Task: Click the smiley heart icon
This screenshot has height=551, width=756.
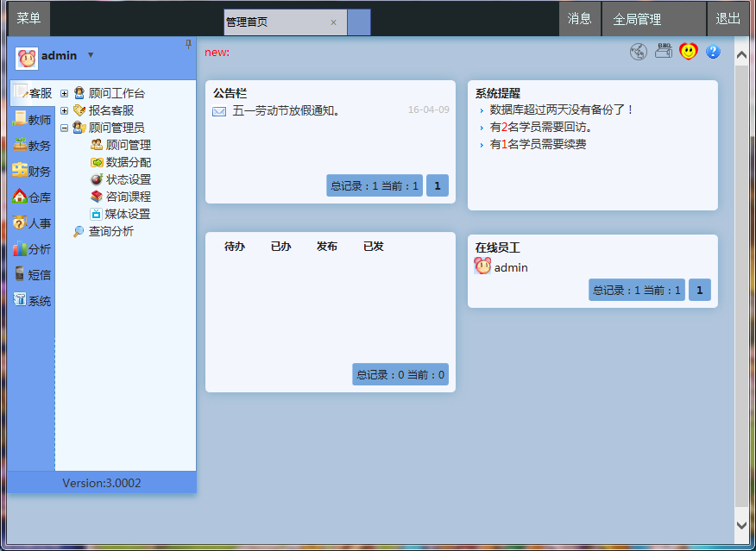Action: pyautogui.click(x=688, y=52)
